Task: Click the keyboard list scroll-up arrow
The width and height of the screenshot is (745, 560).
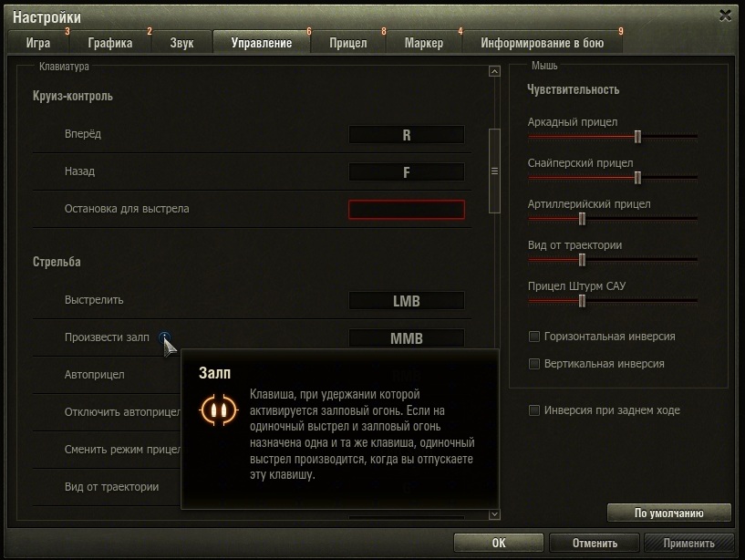Action: pyautogui.click(x=494, y=71)
